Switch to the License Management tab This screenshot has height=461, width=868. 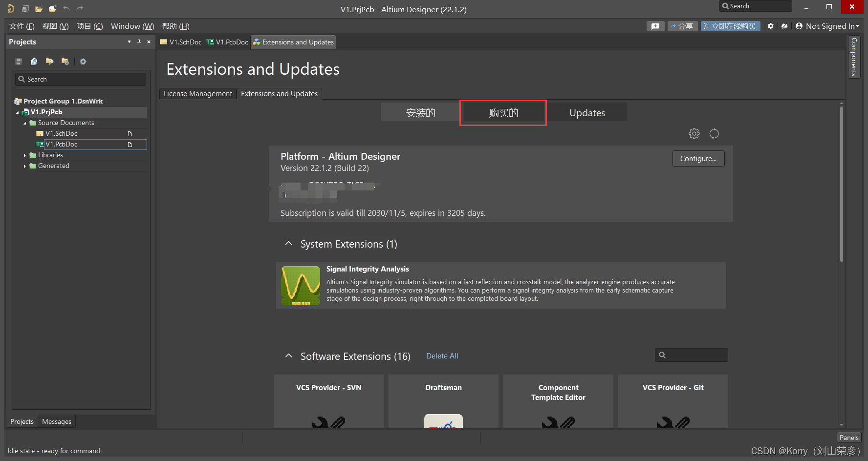198,94
